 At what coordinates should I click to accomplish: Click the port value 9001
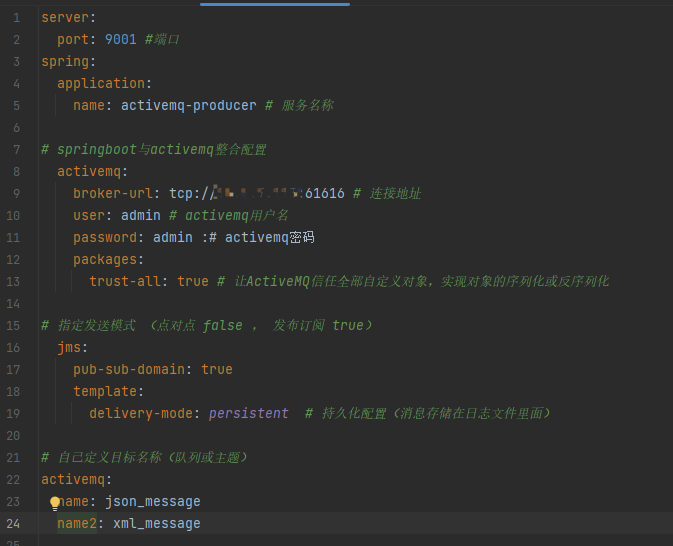point(120,39)
